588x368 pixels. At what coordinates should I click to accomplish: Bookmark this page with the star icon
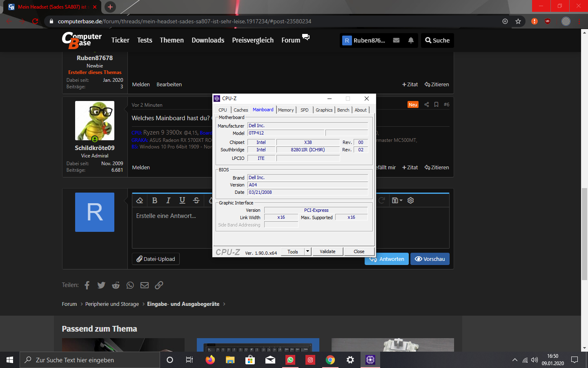point(518,21)
